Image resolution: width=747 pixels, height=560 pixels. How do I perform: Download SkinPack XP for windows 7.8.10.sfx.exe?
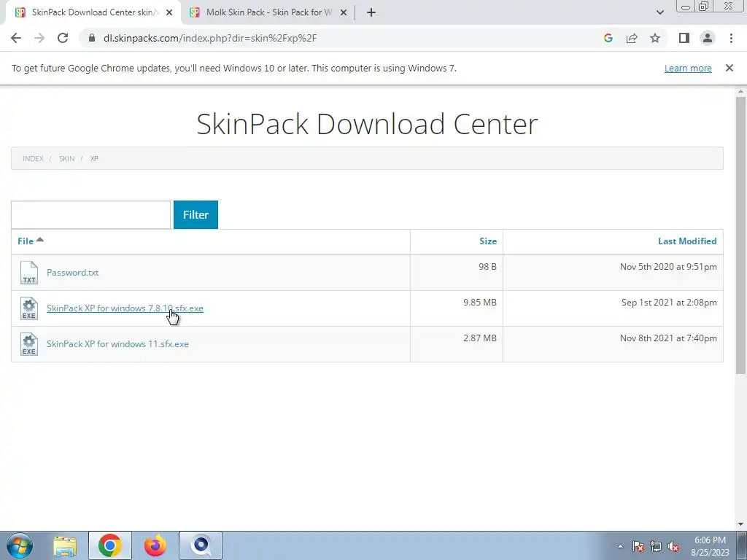click(125, 308)
